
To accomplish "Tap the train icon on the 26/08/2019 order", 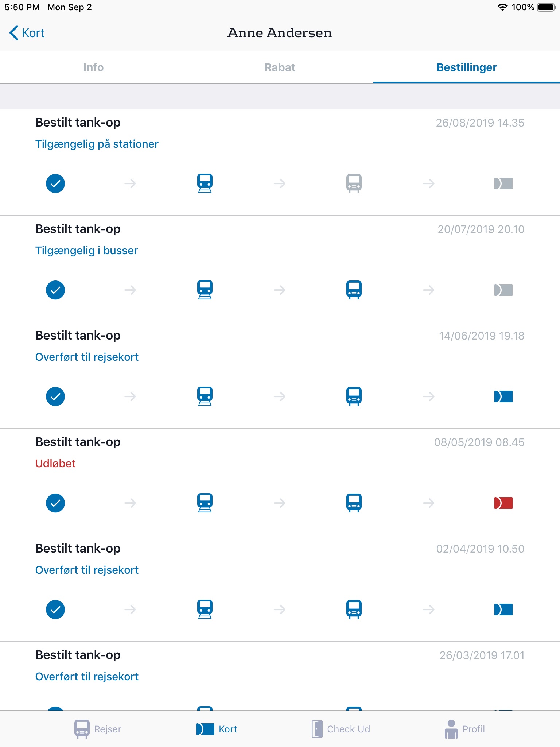I will coord(205,183).
